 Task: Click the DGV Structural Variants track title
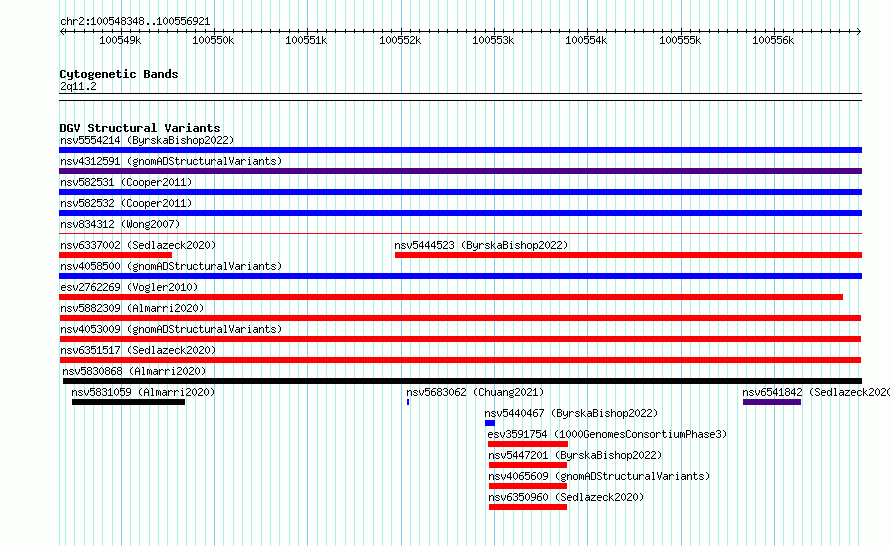pos(140,128)
